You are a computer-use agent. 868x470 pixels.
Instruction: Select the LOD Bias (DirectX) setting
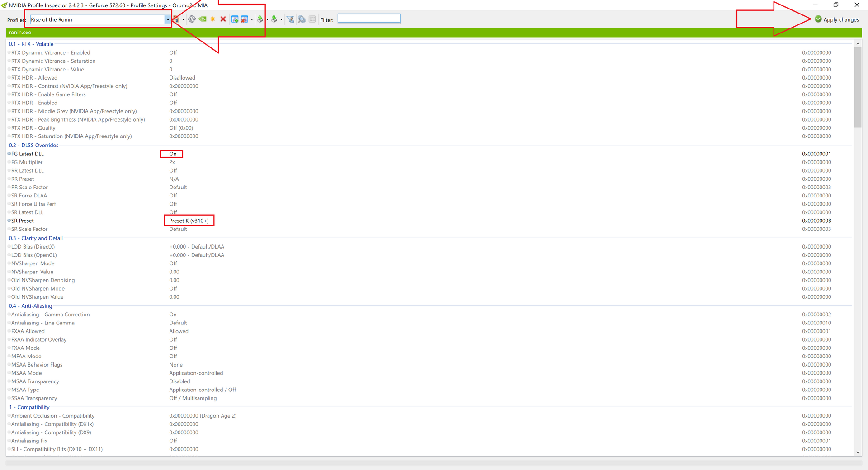(429, 247)
